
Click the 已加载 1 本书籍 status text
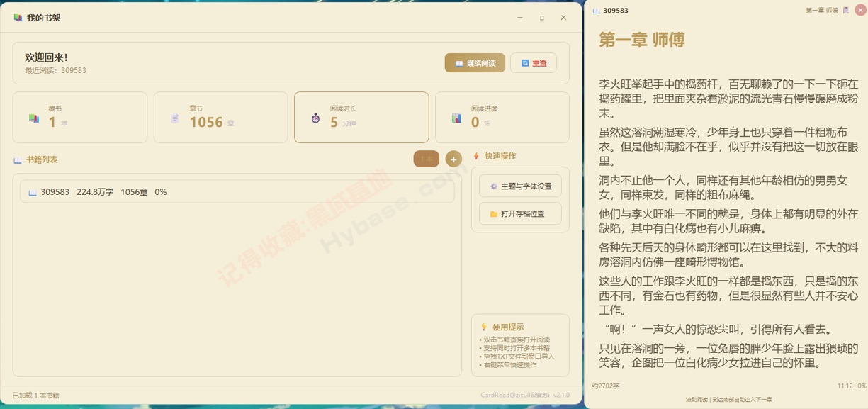tap(36, 396)
